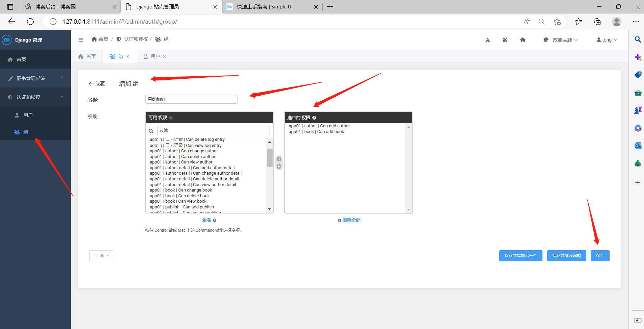Switch to the 博客后台 browser tab
This screenshot has width=644, height=329.
point(69,7)
